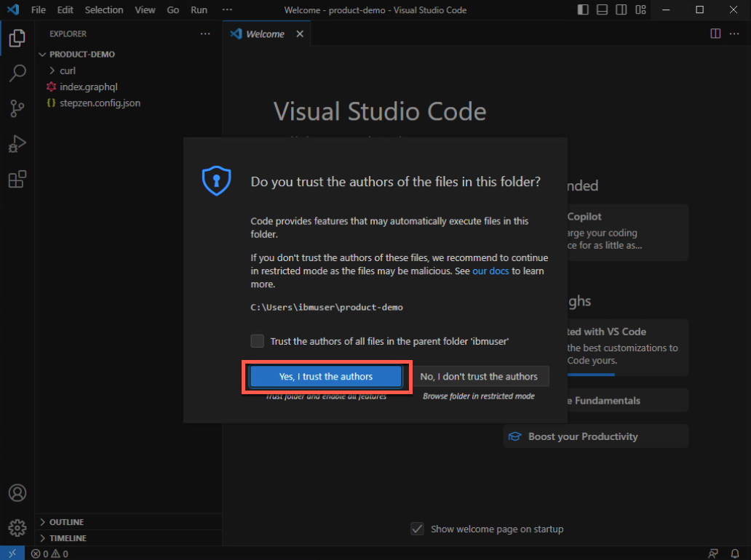Open index.graphql file in Explorer
This screenshot has width=751, height=560.
(x=88, y=87)
